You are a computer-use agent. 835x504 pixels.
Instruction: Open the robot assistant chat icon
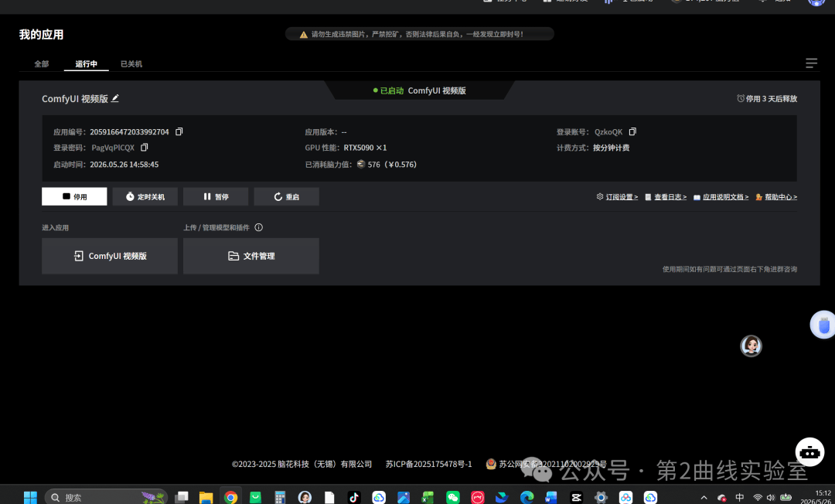click(x=809, y=452)
